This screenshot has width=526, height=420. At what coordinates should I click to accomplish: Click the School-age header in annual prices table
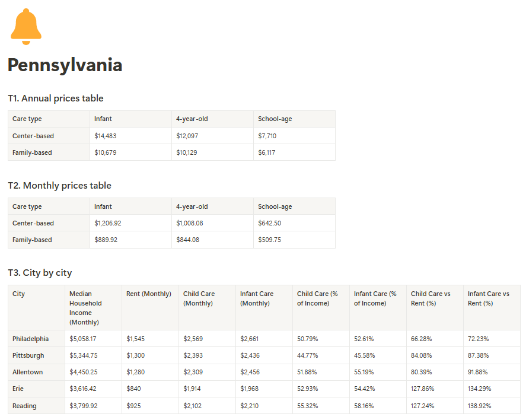(x=275, y=119)
